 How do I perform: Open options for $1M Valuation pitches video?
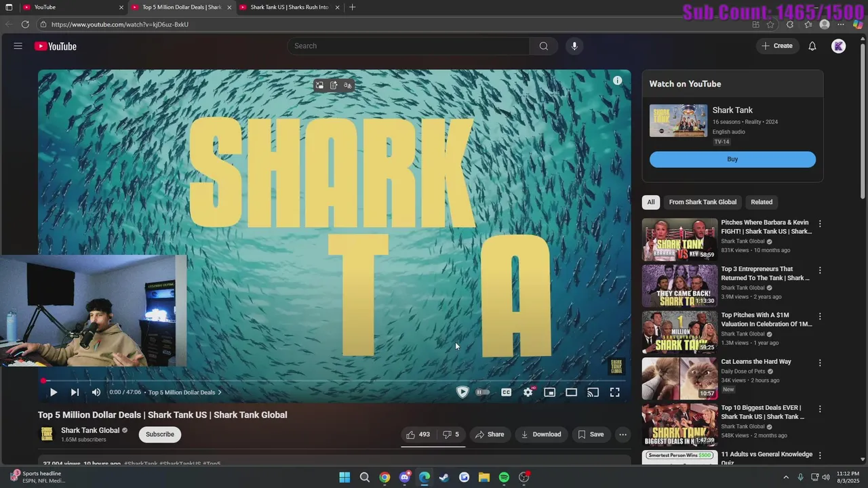820,317
